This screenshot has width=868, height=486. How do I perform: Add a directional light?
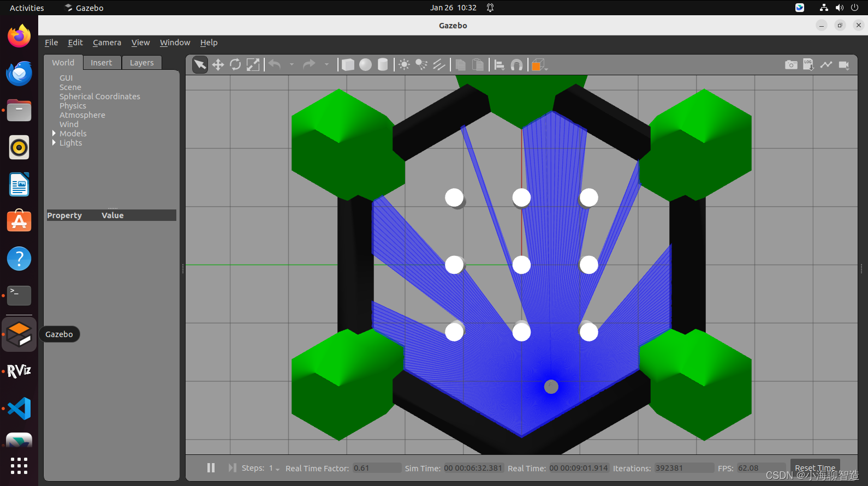(x=439, y=65)
